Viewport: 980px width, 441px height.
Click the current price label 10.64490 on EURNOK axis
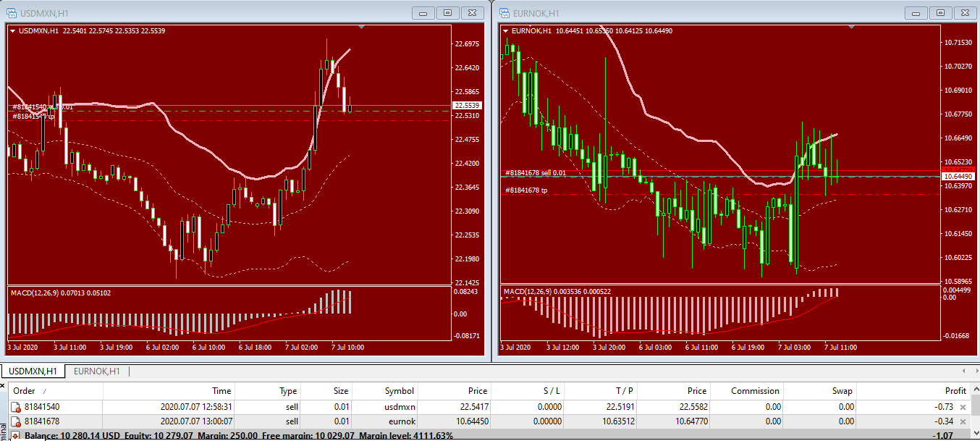click(x=958, y=176)
